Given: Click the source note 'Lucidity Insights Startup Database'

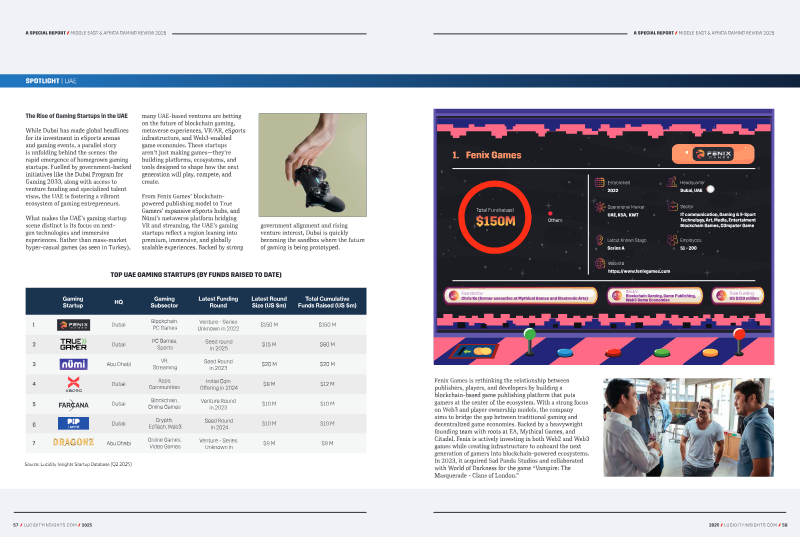Looking at the screenshot, I should click(78, 464).
